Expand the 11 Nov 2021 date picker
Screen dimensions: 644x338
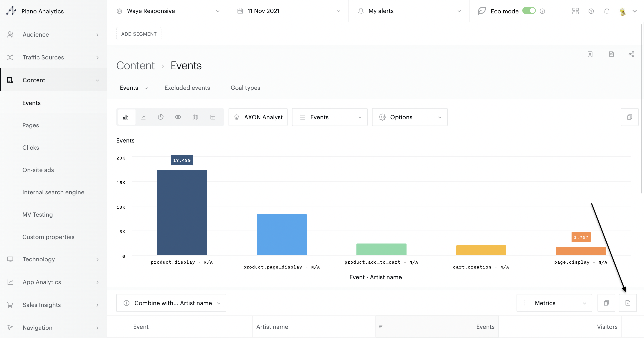coord(288,11)
